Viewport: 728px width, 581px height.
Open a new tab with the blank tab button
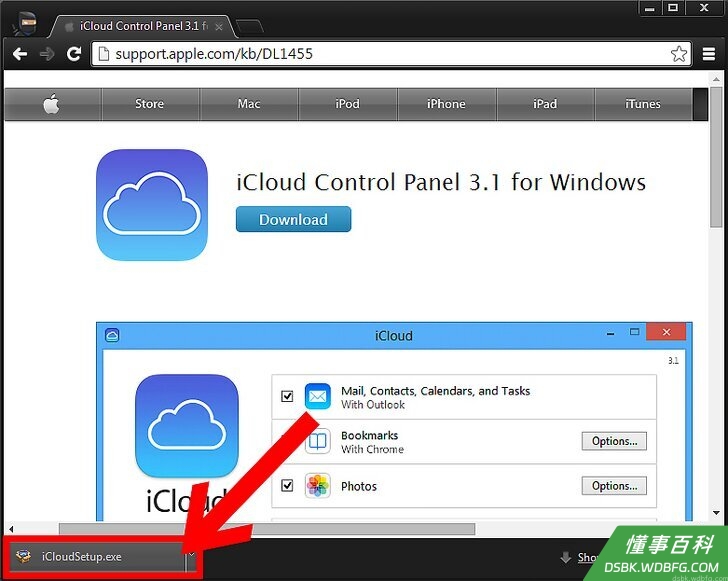[x=249, y=27]
